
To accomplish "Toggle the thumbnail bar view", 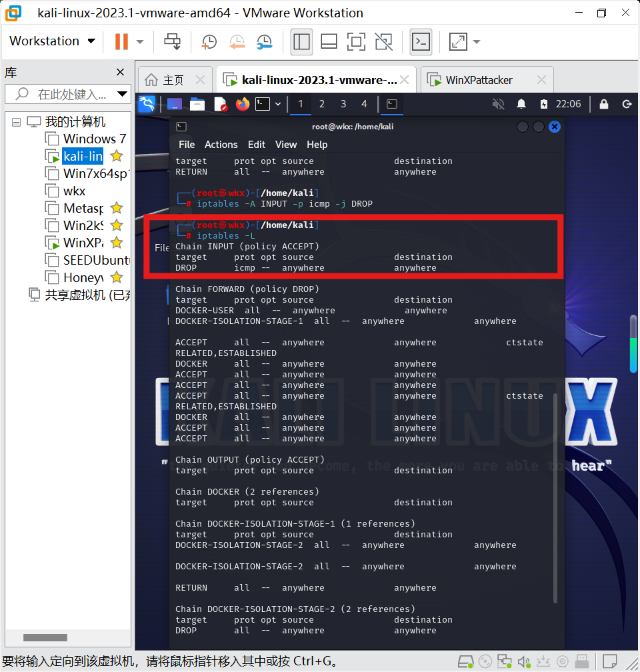I will click(329, 41).
